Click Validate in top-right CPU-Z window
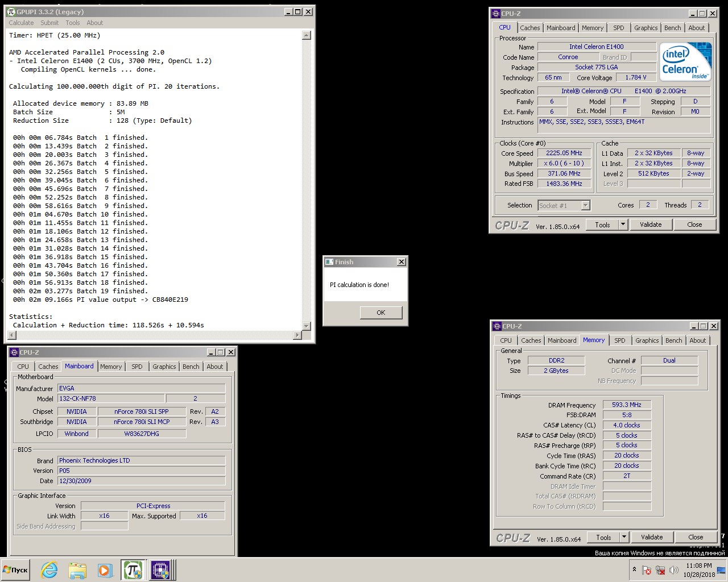Screen dimensions: 728x582 651,225
